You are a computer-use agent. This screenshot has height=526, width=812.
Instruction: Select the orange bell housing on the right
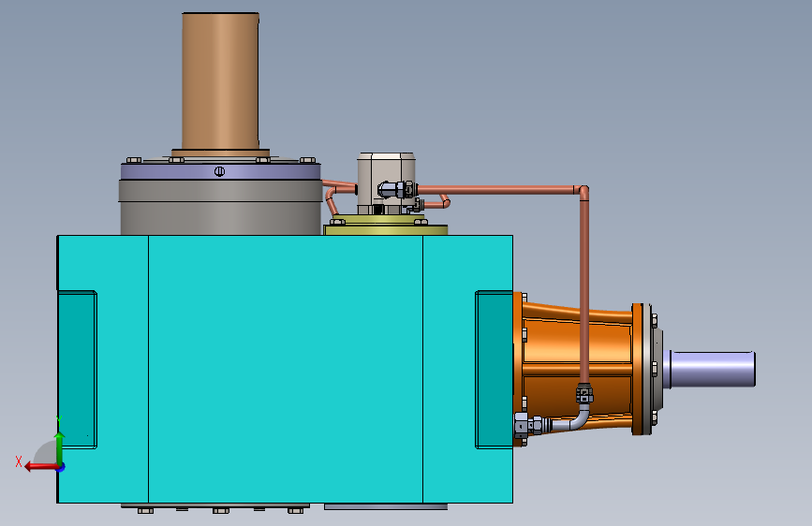point(578,369)
